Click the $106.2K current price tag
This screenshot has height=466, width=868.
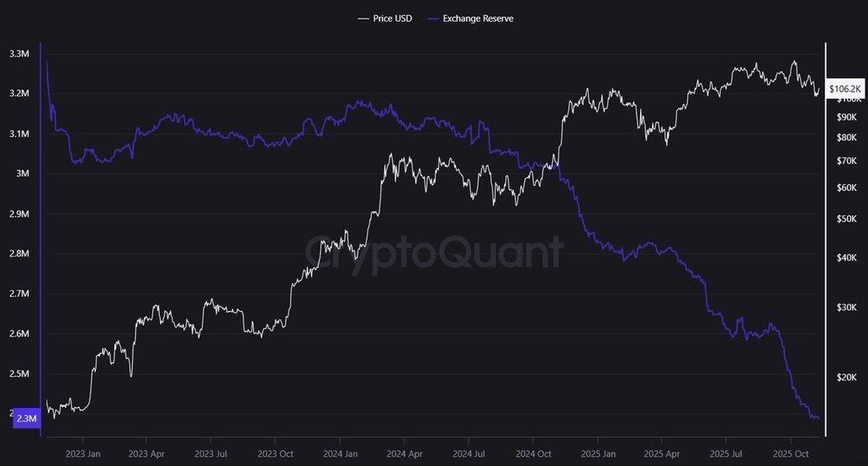pyautogui.click(x=844, y=88)
